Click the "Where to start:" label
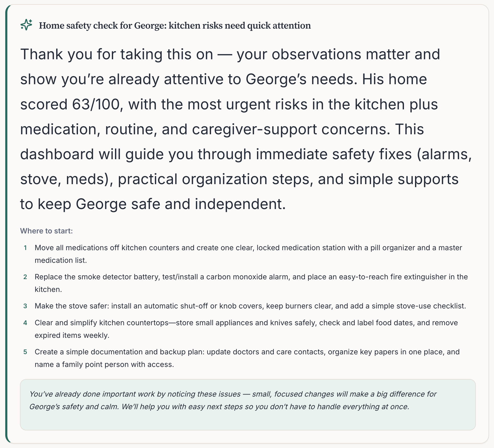The image size is (494, 448). tap(46, 231)
